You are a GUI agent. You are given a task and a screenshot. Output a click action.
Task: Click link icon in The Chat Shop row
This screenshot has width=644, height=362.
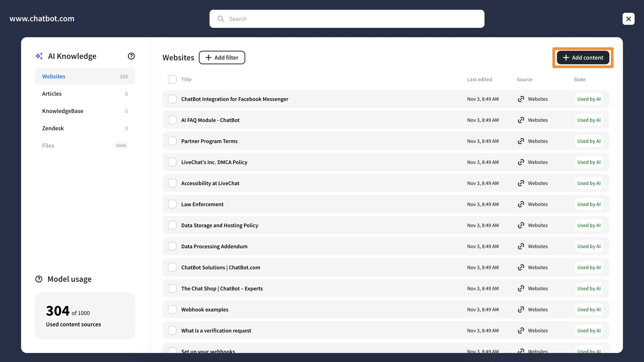click(521, 289)
